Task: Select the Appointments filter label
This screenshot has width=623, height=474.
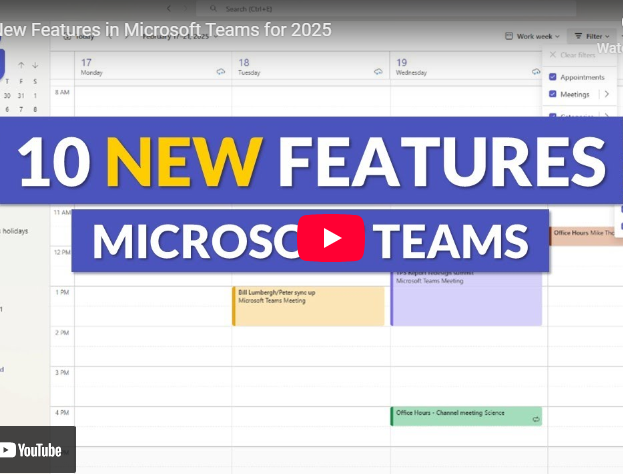Action: (x=582, y=77)
